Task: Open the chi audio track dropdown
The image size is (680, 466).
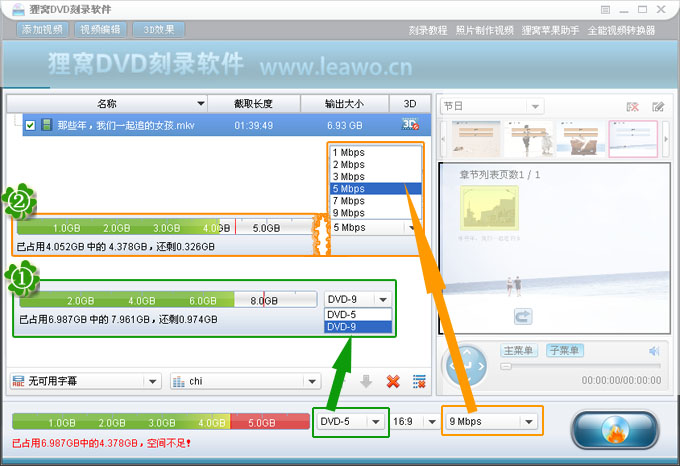Action: [245, 381]
